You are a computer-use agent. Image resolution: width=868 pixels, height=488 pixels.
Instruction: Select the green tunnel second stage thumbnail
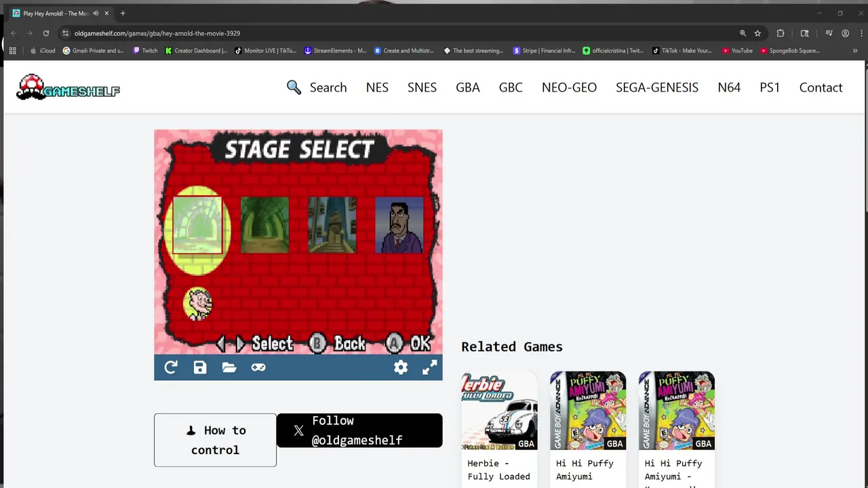click(x=264, y=225)
